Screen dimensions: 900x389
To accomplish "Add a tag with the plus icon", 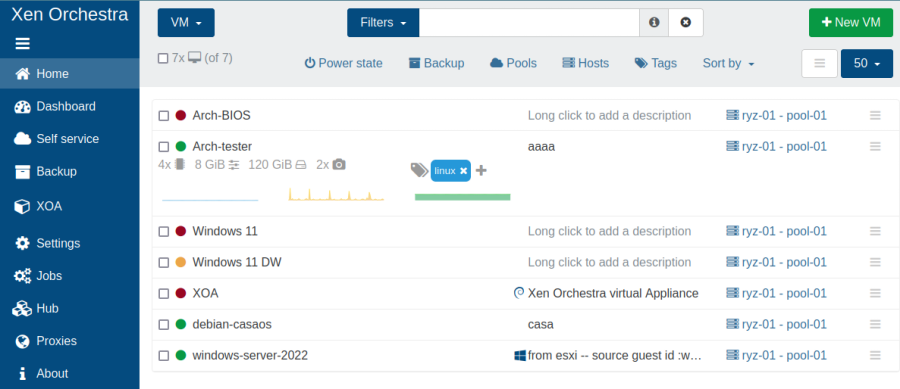I will pos(482,170).
